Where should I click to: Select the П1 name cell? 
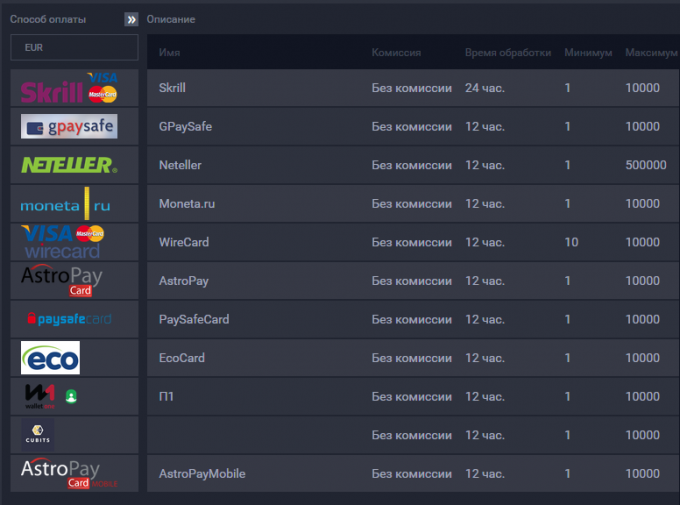[x=166, y=396]
